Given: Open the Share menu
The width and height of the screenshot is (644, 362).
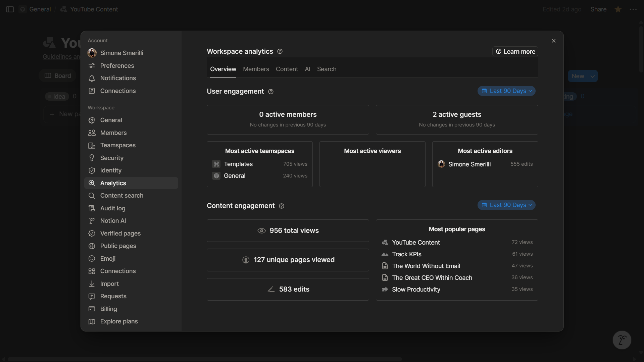Looking at the screenshot, I should pos(598,9).
